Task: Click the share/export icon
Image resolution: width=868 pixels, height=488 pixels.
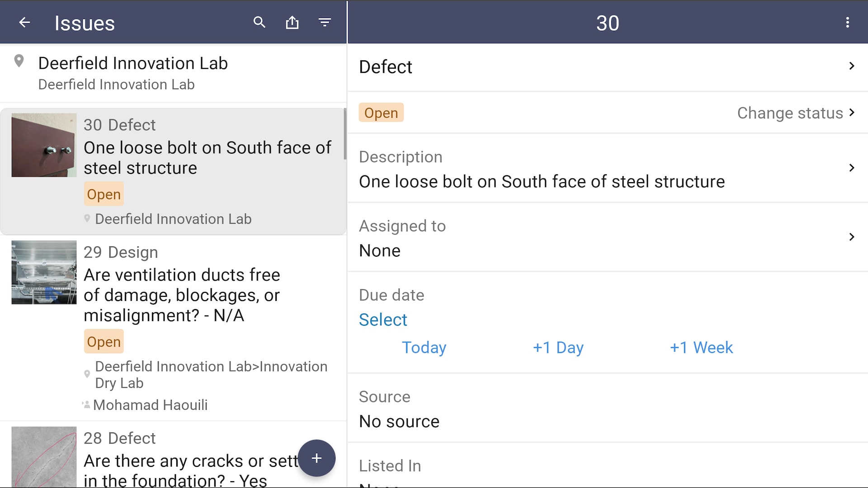Action: point(292,22)
